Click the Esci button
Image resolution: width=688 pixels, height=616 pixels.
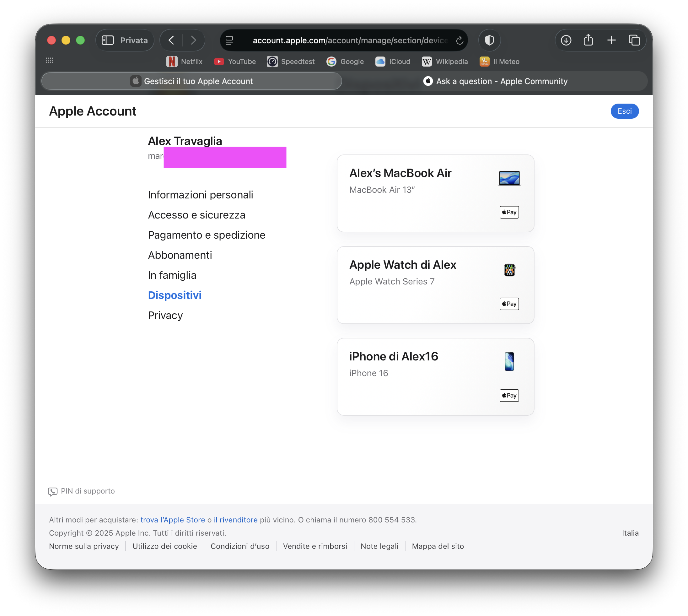[624, 111]
